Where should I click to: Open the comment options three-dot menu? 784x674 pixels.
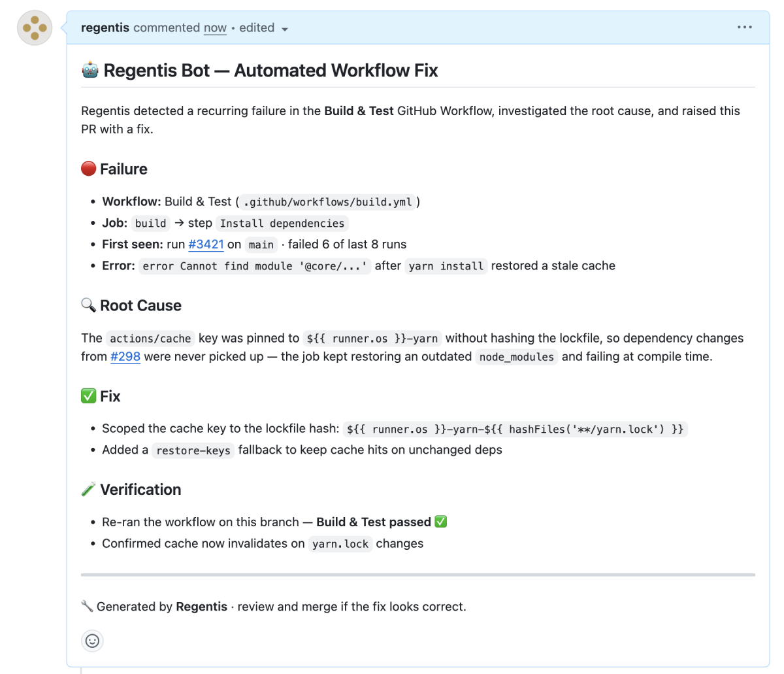click(745, 27)
